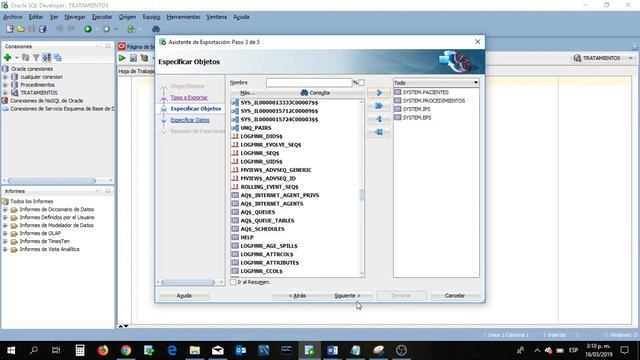This screenshot has height=360, width=640.
Task: Open the Herramientas menu
Action: 183,17
